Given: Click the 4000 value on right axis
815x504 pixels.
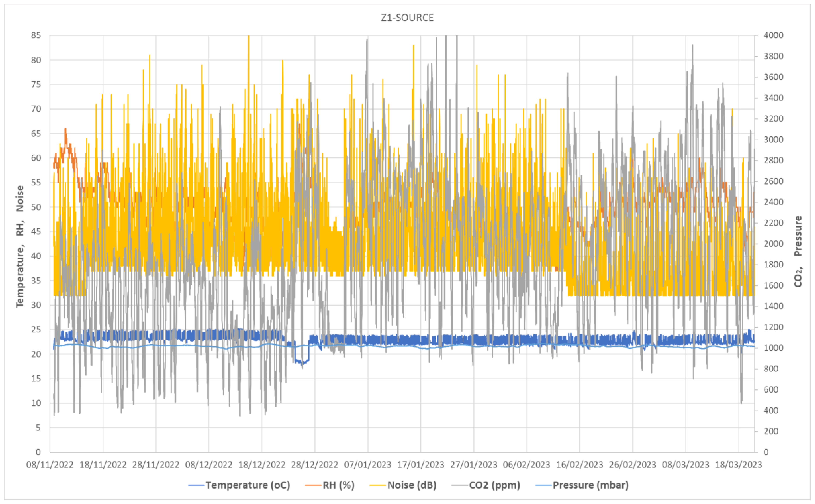Looking at the screenshot, I should (773, 35).
